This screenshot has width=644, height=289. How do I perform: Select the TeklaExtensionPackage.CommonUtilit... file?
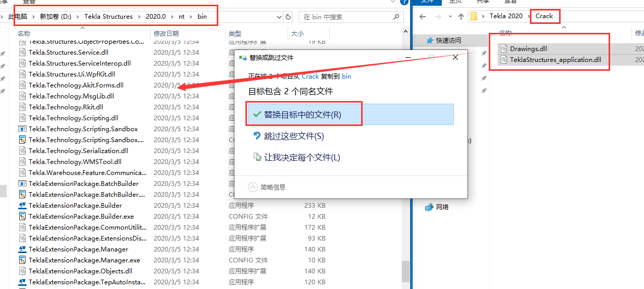88,227
